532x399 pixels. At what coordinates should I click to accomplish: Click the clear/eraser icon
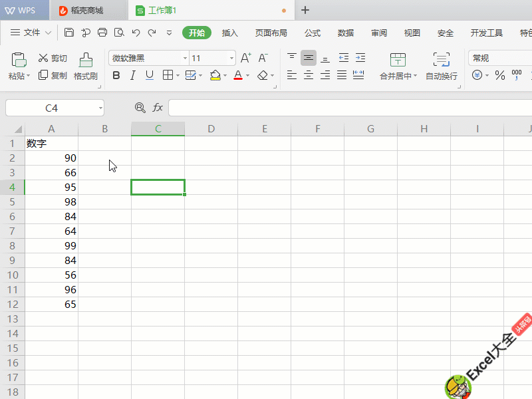[263, 75]
